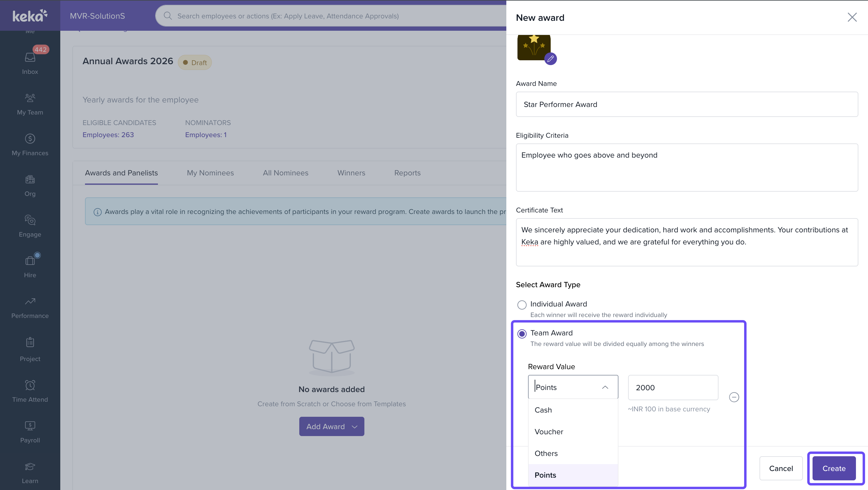Remove reward value with minus icon
This screenshot has width=868, height=490.
[734, 397]
